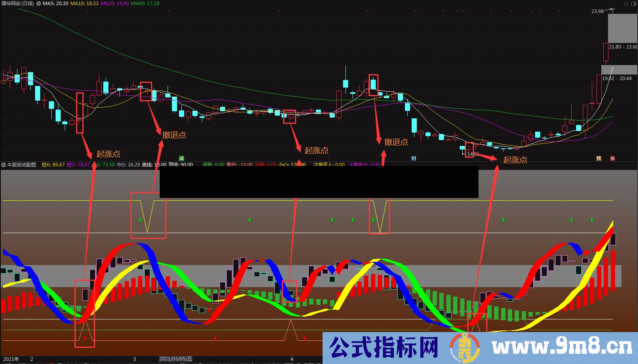The height and width of the screenshot is (364, 638).
Task: Click the 中D: 36.29 indicator value
Action: coord(128,165)
